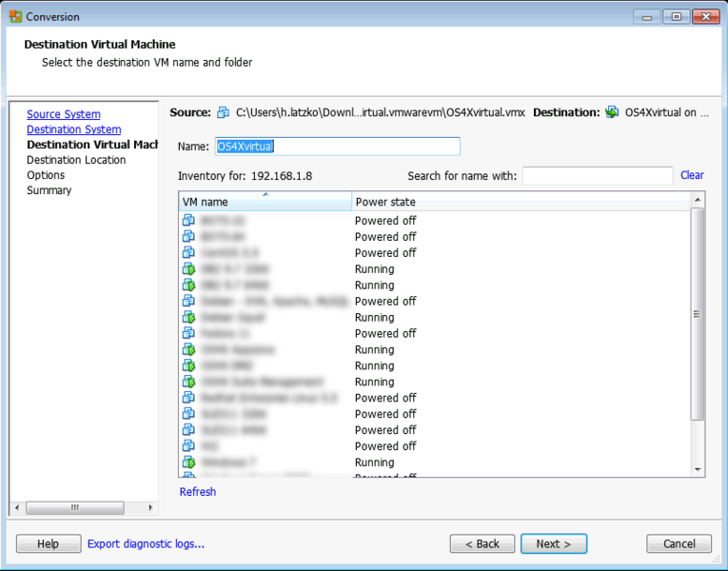Screen dimensions: 728x571
Task: Click the scroll-up arrow of the VM list
Action: point(698,201)
